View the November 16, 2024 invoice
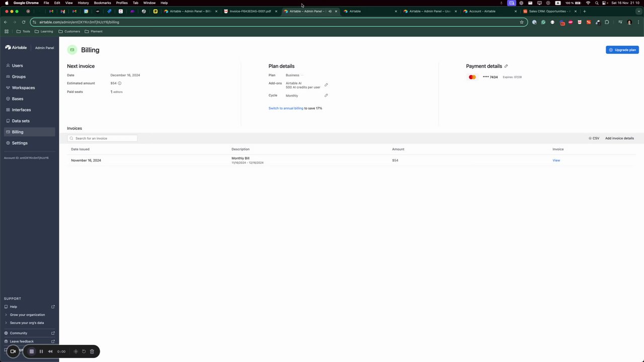This screenshot has width=644, height=362. coord(556,160)
